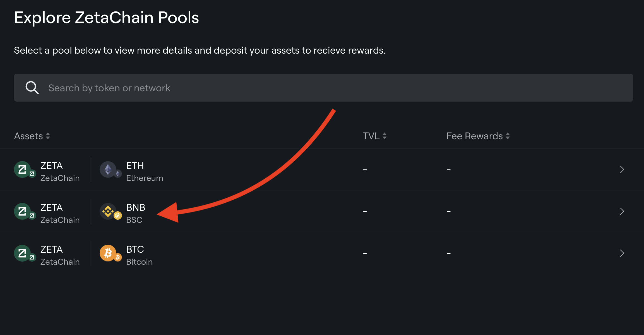Click the Bitcoin BTC token icon
Image resolution: width=644 pixels, height=335 pixels.
tap(108, 253)
